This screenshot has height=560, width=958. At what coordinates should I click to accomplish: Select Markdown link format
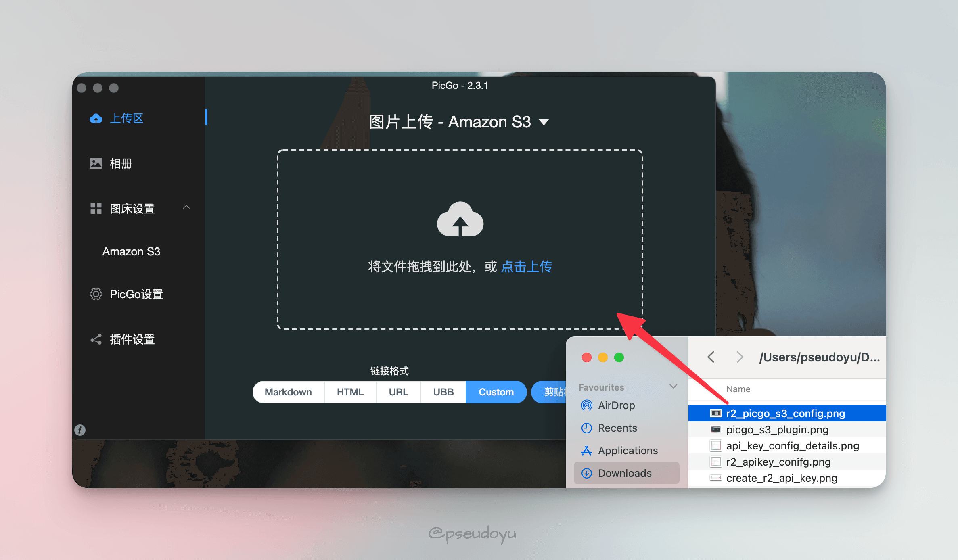(x=289, y=391)
